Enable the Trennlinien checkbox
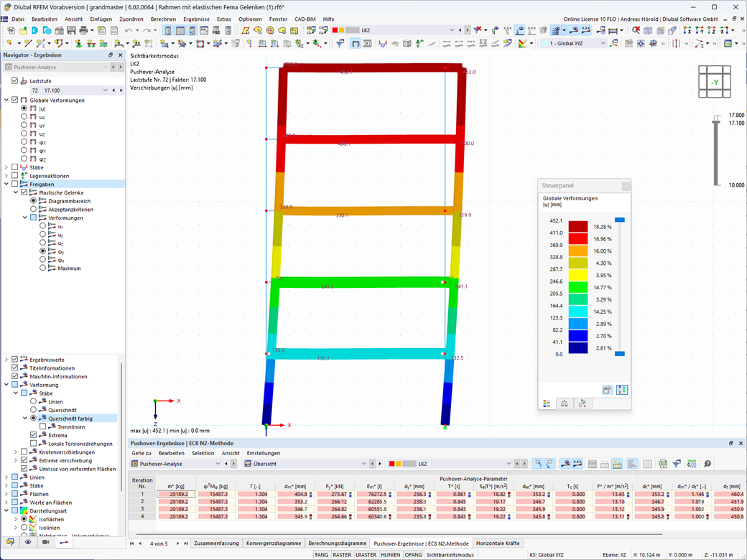 [43, 426]
